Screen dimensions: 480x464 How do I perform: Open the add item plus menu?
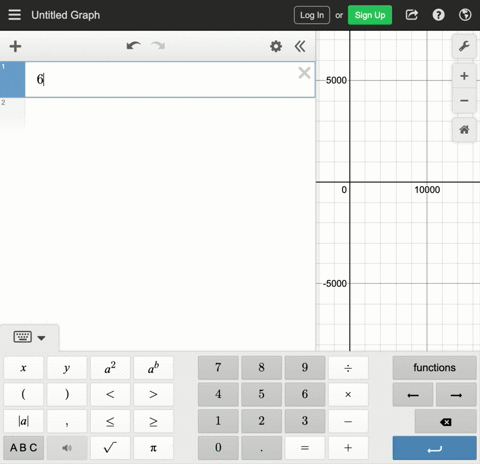(x=15, y=46)
